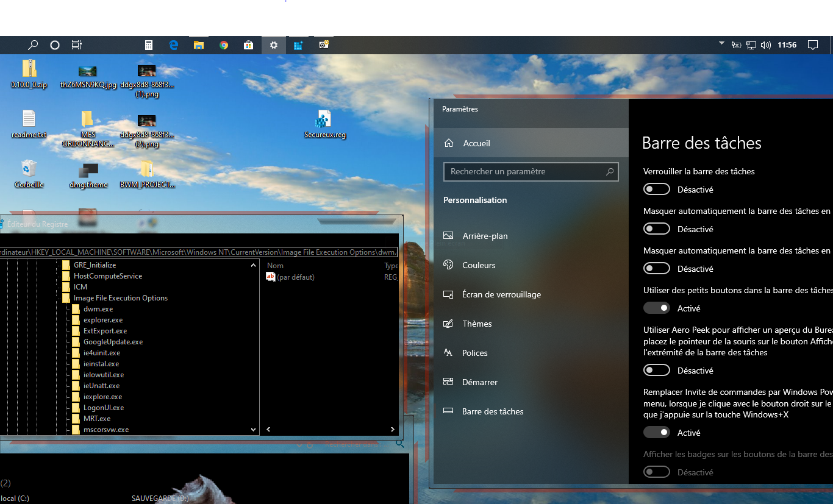Click the Settings gear taskbar icon
The height and width of the screenshot is (504, 833).
(274, 45)
